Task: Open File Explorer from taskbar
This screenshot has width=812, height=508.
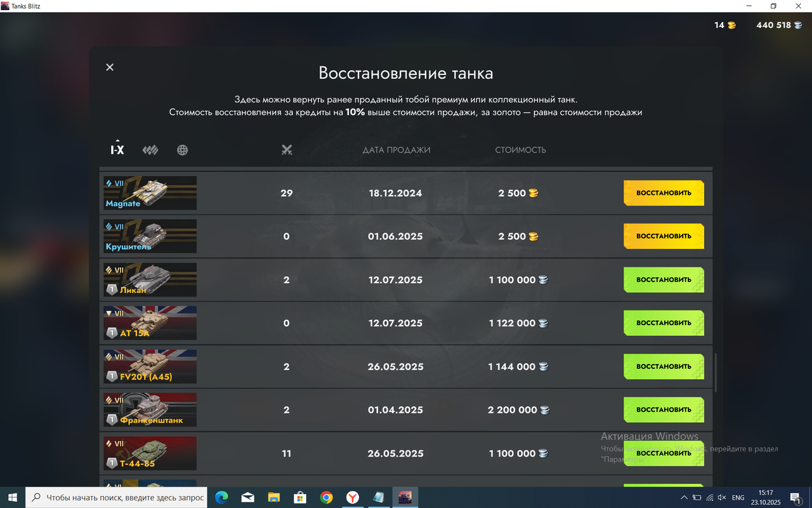Action: click(273, 498)
